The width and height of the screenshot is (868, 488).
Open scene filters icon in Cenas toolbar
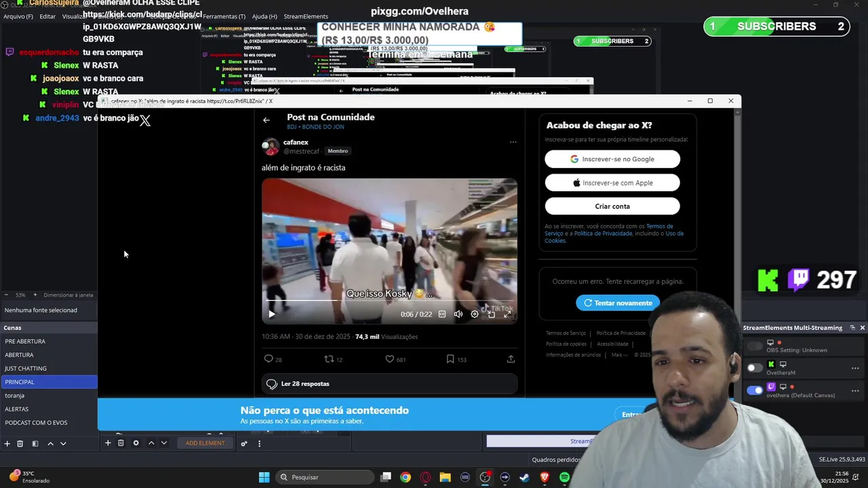click(35, 443)
